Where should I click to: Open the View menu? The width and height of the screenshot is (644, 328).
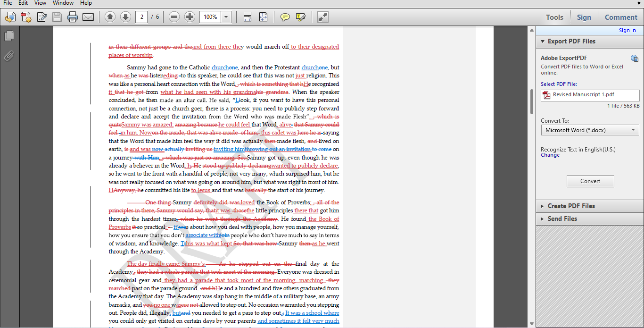pos(40,3)
